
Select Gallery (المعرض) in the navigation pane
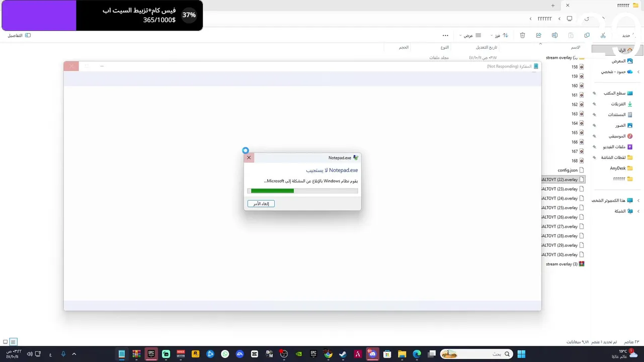[x=622, y=61]
